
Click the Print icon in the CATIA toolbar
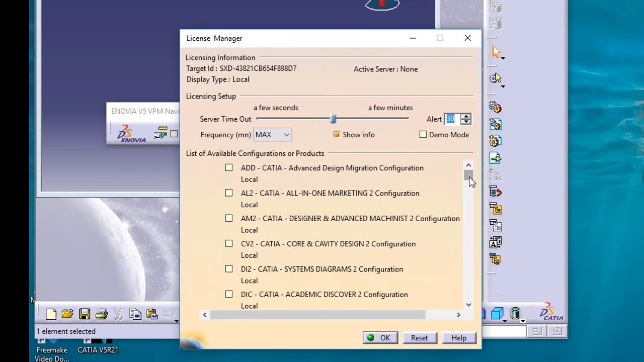pos(101,315)
